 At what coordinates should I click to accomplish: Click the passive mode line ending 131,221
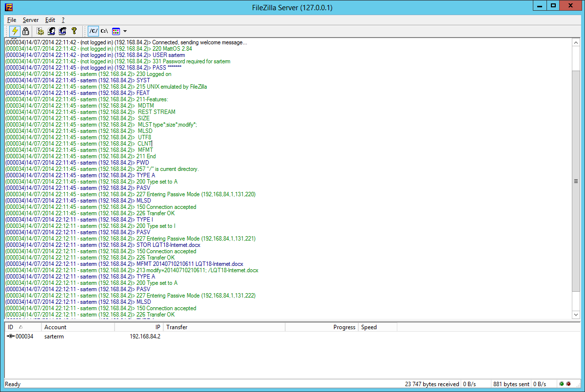[x=131, y=239]
